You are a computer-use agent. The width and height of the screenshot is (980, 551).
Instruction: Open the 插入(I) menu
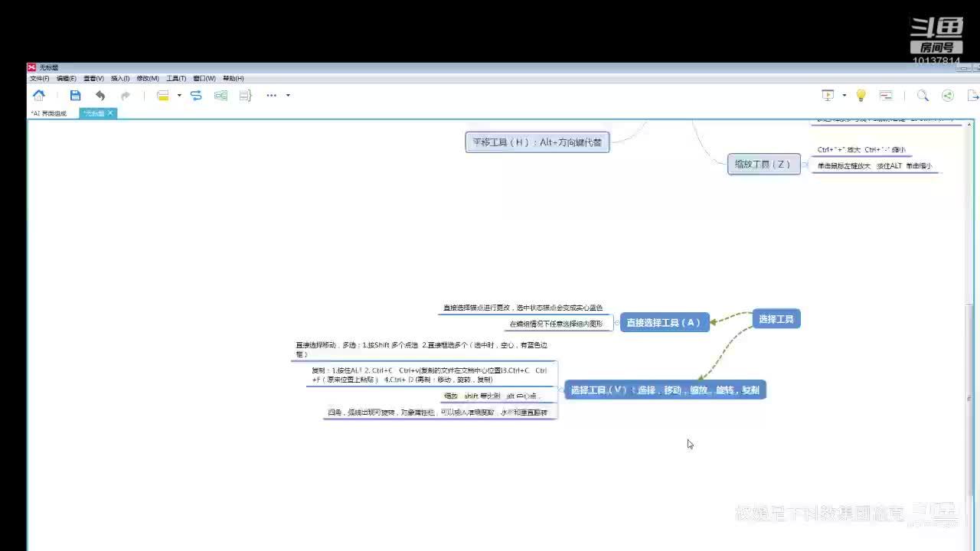coord(120,78)
